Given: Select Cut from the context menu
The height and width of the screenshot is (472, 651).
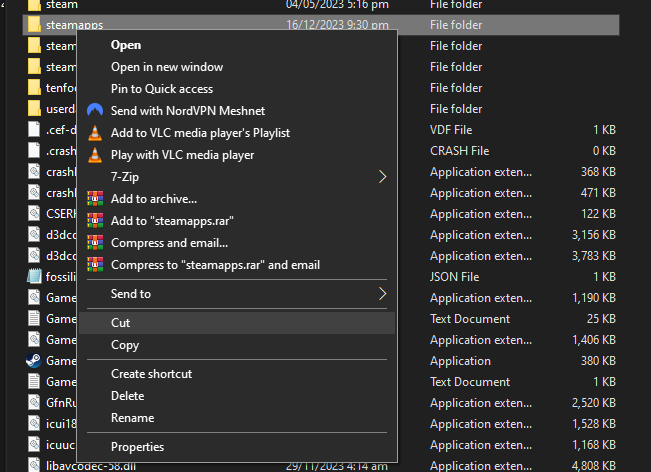Looking at the screenshot, I should point(121,323).
